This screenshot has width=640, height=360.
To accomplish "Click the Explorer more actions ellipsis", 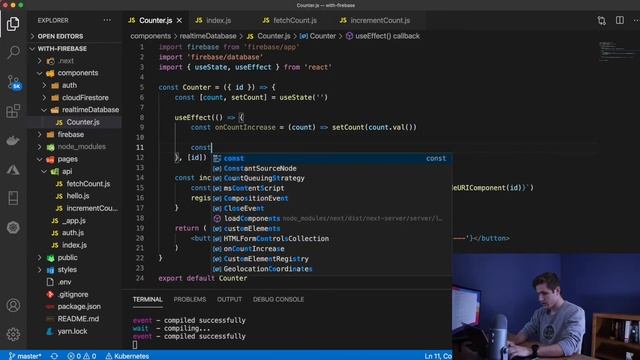I will click(107, 20).
